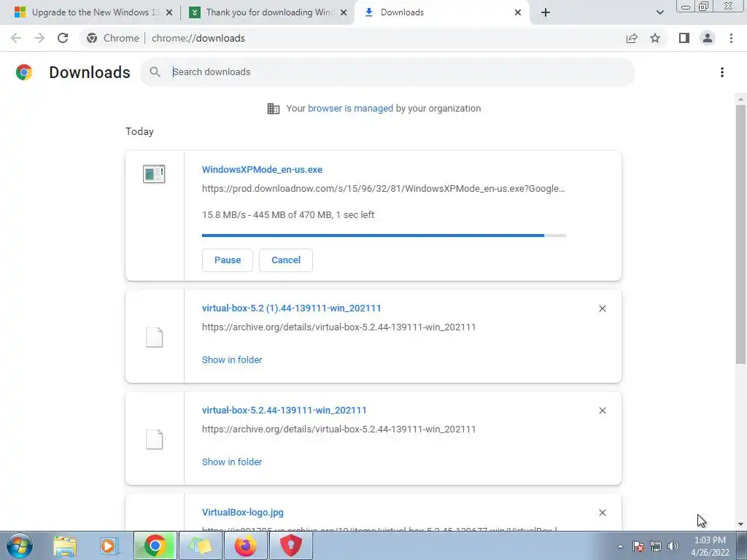Open the tab search dropdown arrow
Viewport: 747px width, 560px height.
click(659, 12)
